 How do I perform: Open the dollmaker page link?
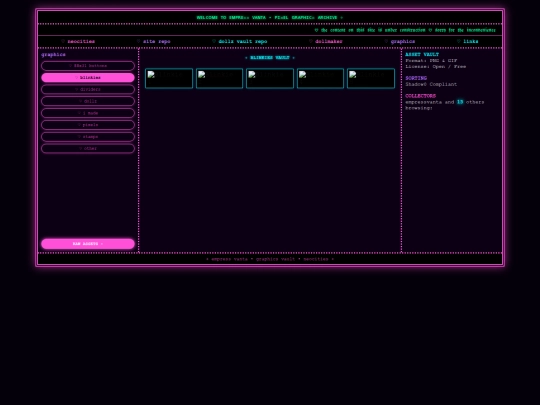tap(326, 41)
